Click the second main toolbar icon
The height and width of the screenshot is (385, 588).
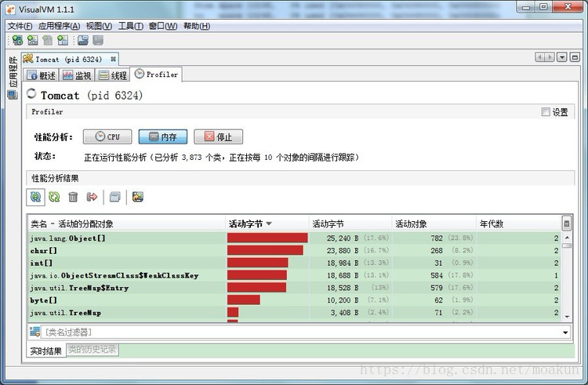[33, 40]
